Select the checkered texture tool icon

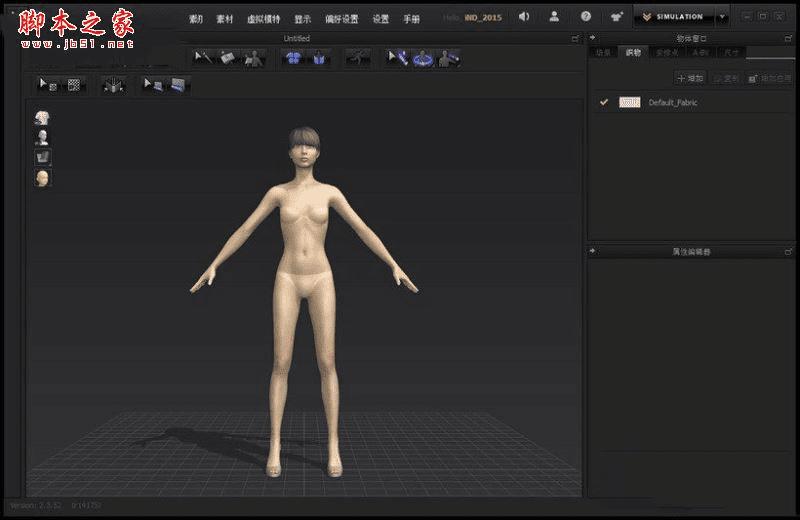(74, 85)
